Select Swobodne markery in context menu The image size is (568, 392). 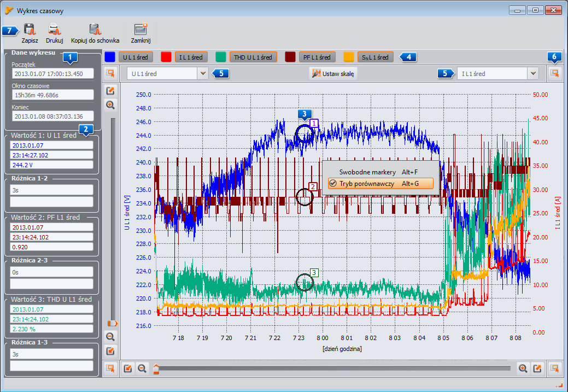(x=378, y=172)
